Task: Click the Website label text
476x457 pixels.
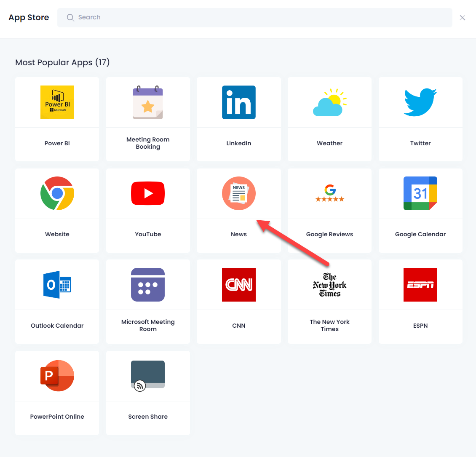Action: click(57, 234)
